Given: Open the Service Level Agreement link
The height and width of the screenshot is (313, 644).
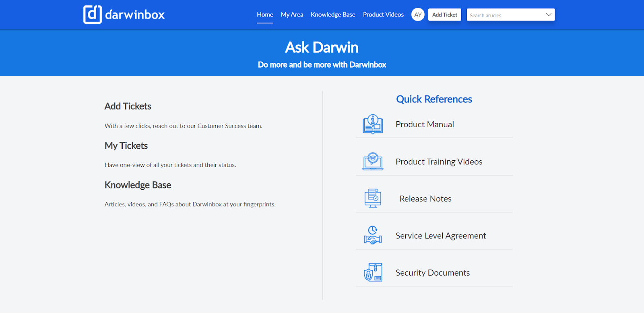Looking at the screenshot, I should [441, 236].
